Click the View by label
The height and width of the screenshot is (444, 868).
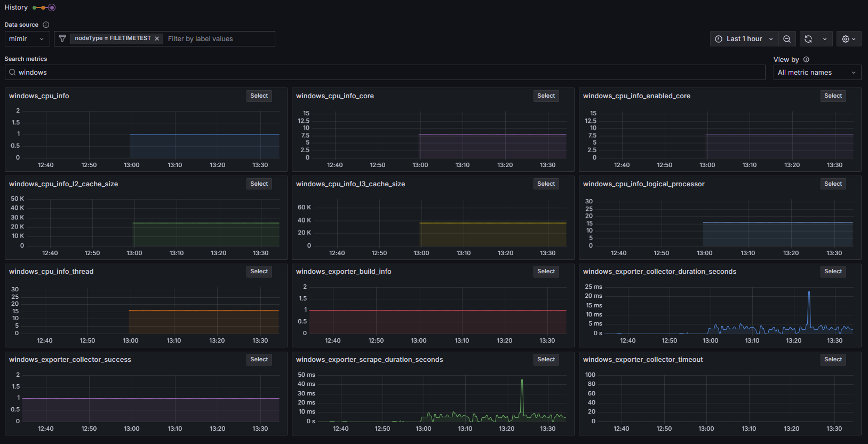tap(786, 60)
